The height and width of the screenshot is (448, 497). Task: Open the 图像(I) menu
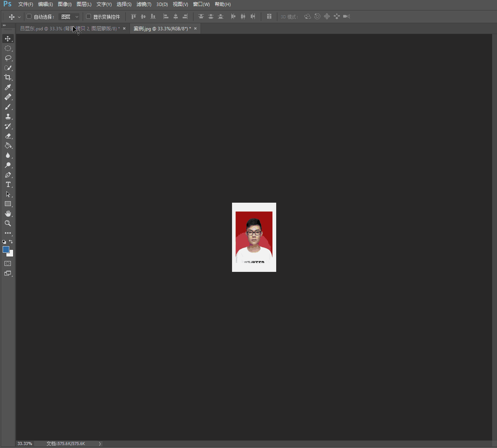click(x=65, y=4)
